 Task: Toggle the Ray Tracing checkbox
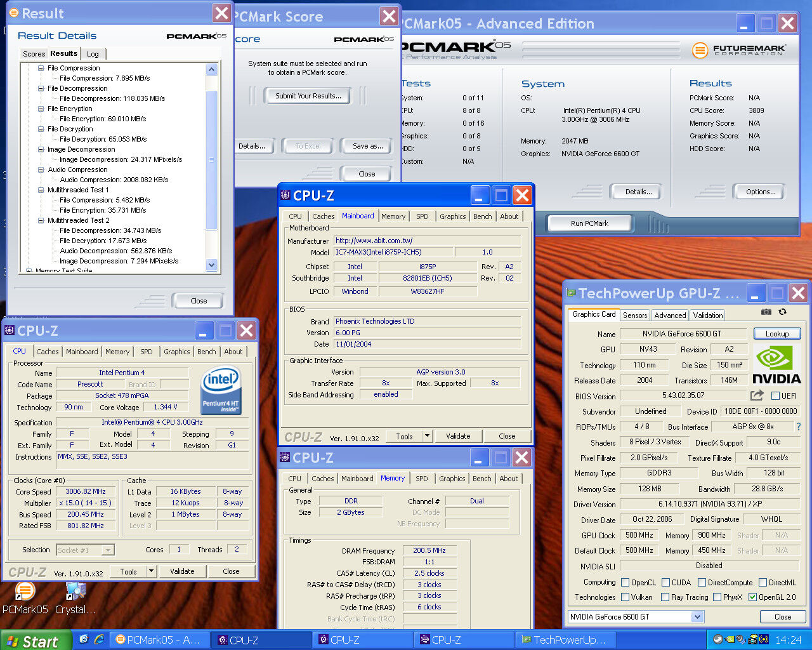tap(665, 597)
